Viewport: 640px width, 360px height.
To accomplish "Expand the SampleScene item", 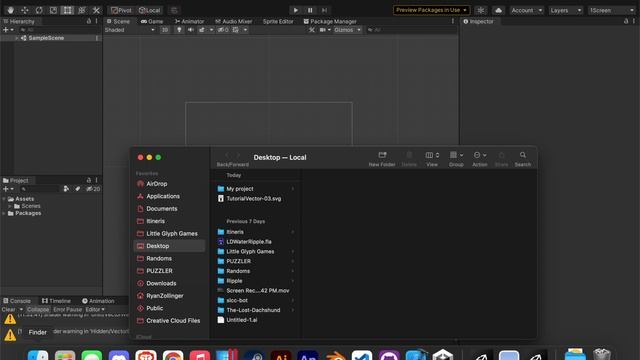I will click(17, 38).
